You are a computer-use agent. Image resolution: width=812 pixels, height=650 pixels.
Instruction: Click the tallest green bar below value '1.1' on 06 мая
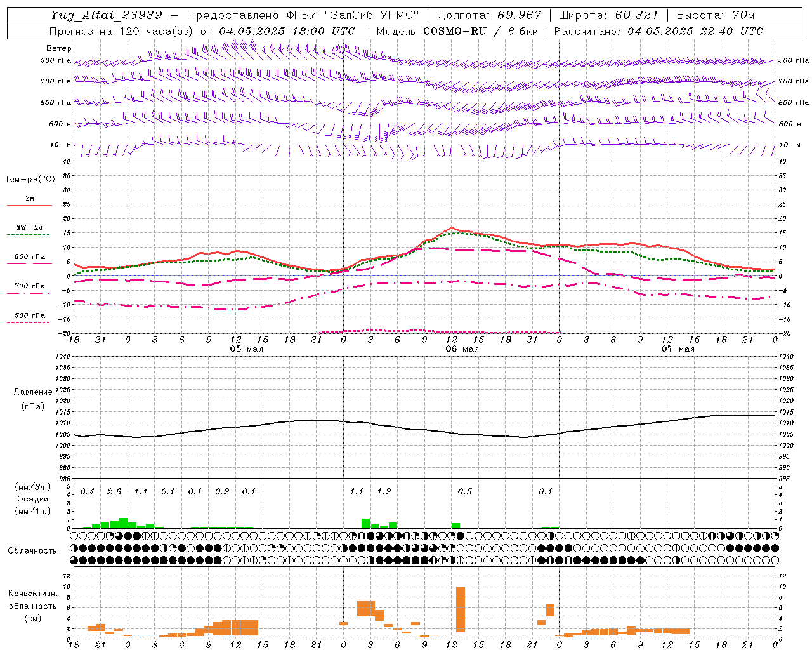365,523
